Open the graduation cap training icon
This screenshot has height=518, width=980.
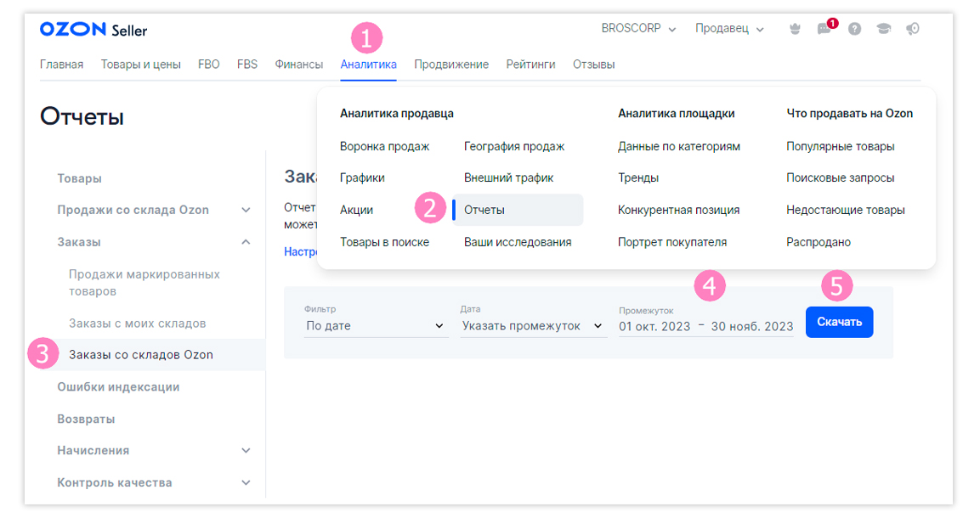coord(884,29)
